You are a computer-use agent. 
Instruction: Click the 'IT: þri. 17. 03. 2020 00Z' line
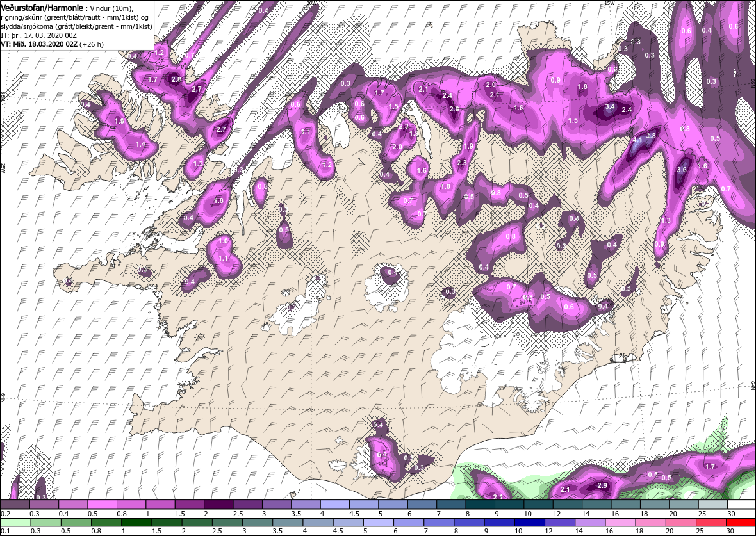38,35
